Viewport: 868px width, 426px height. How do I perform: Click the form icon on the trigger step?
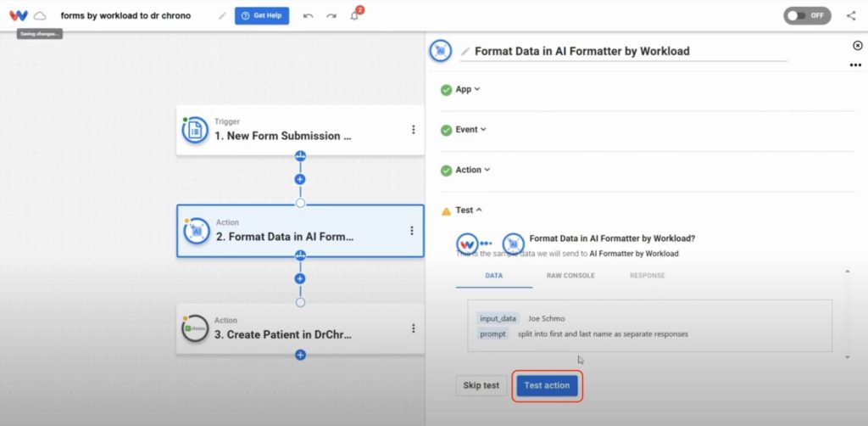click(x=195, y=130)
